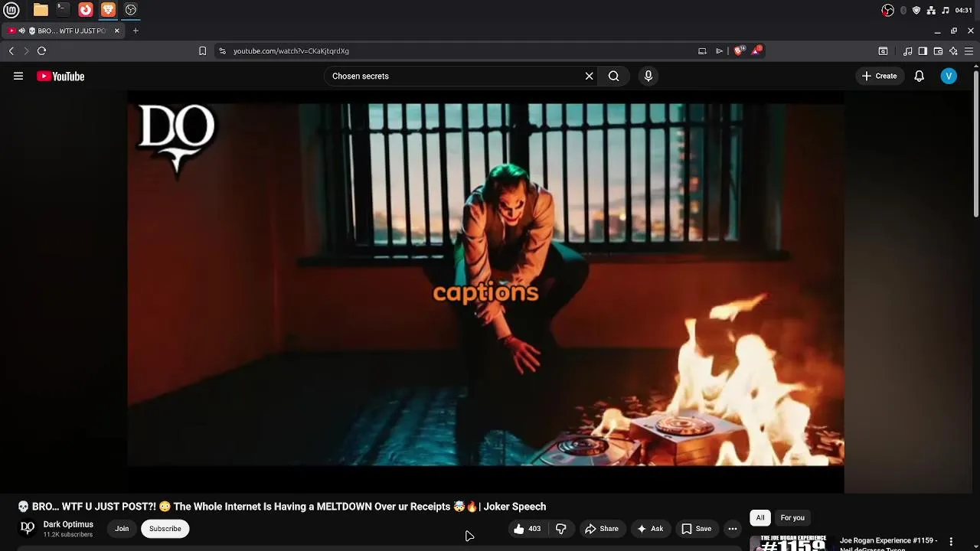
Task: Toggle the browser sidebar panel
Action: coord(923,51)
